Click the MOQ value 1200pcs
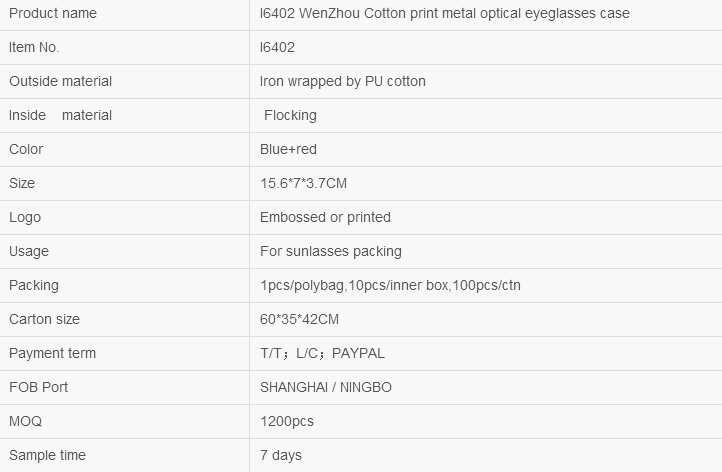The image size is (722, 472). click(286, 421)
